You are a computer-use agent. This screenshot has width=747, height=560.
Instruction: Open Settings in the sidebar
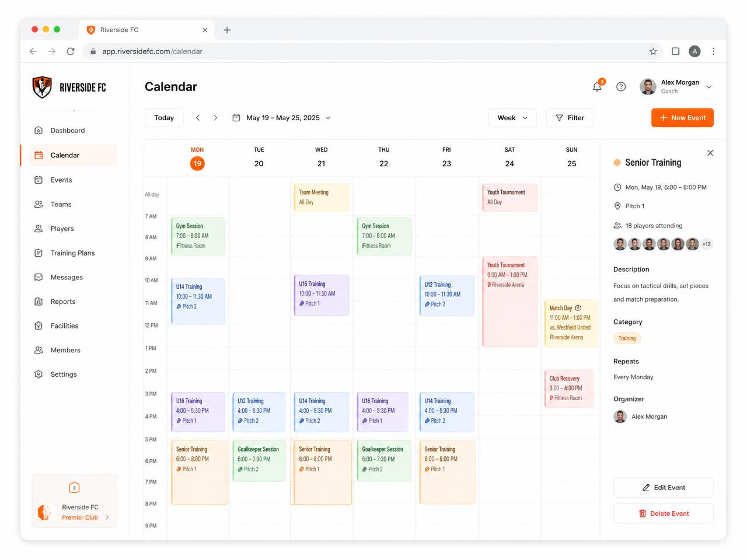(x=73, y=374)
